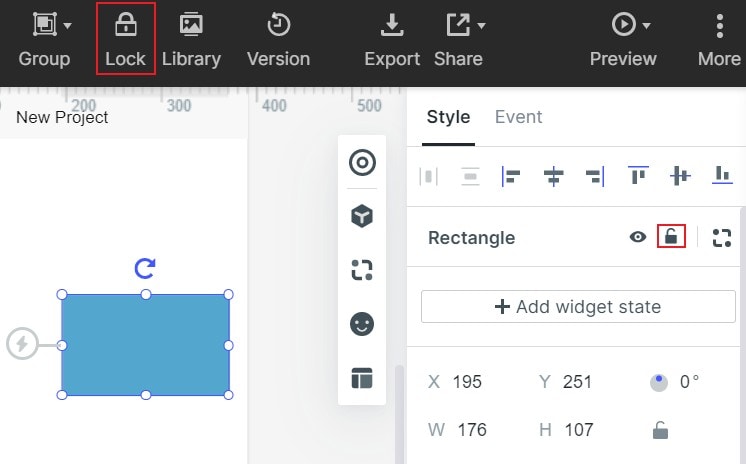The image size is (746, 464).
Task: Open the smiley icons library
Action: click(362, 325)
